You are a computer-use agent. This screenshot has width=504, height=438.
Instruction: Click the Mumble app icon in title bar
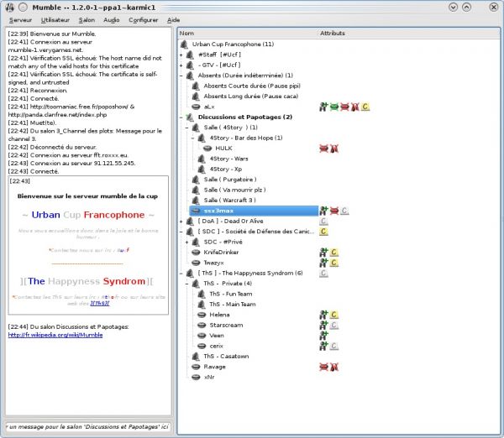[8, 6]
